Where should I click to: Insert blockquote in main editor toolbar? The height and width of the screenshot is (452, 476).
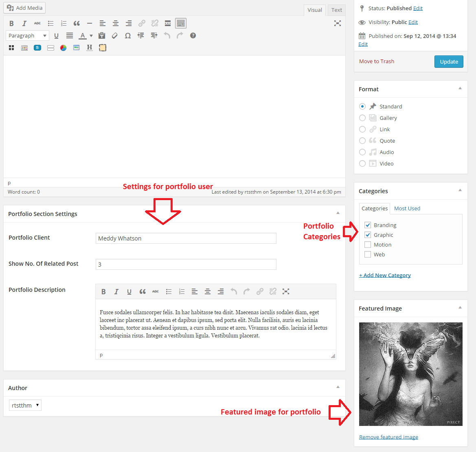77,23
